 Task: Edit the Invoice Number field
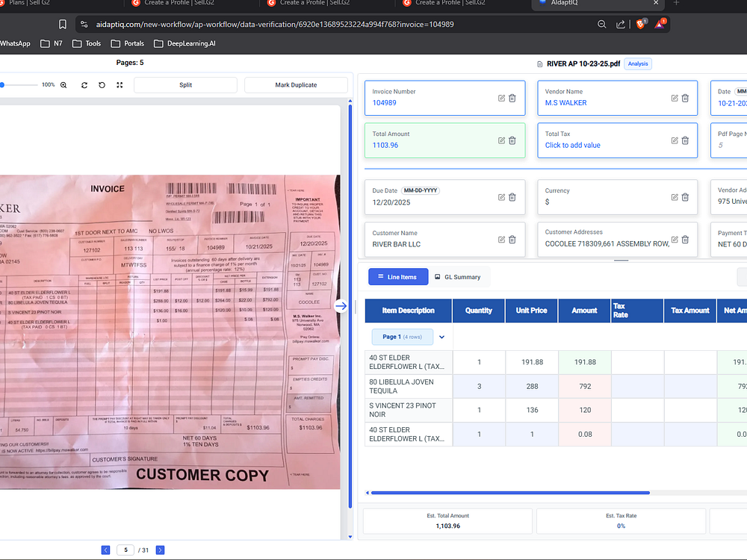click(x=502, y=98)
